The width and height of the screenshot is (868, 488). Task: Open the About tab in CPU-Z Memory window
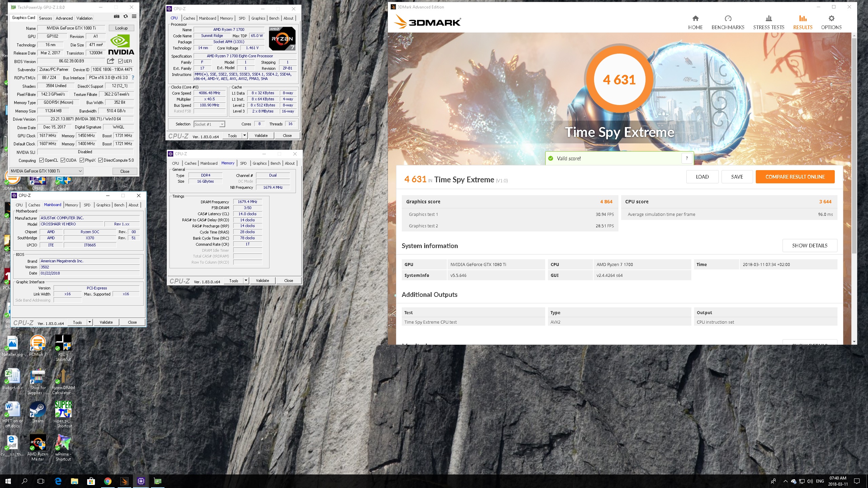click(290, 163)
